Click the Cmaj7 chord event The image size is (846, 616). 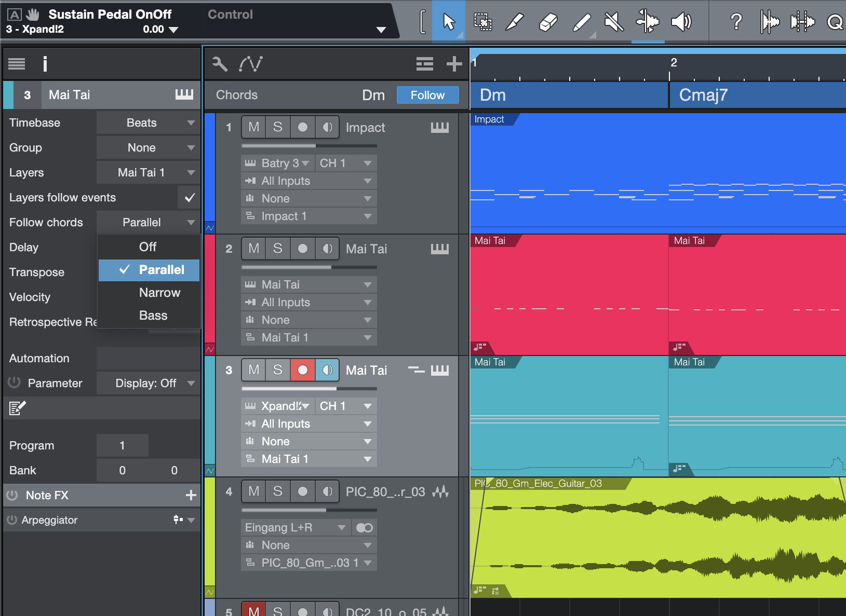tap(756, 95)
